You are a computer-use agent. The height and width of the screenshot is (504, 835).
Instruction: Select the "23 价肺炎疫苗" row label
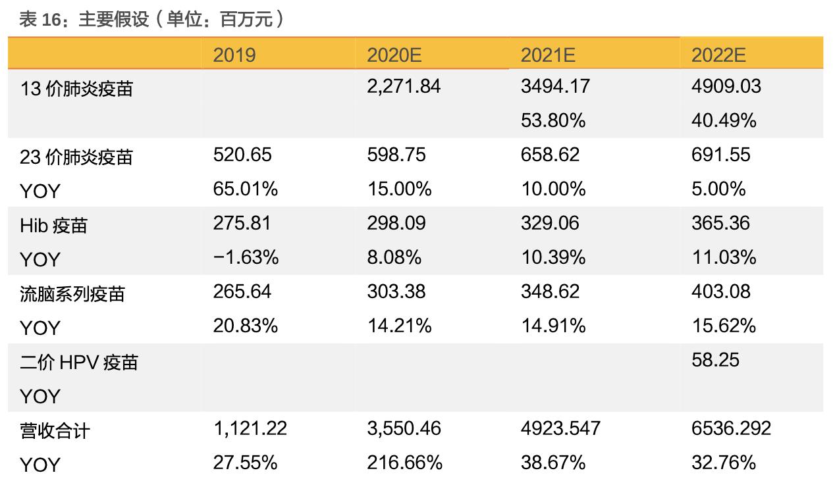point(76,157)
